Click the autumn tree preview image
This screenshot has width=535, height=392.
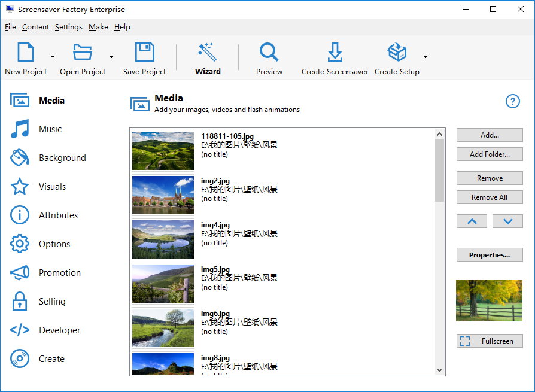[x=489, y=300]
